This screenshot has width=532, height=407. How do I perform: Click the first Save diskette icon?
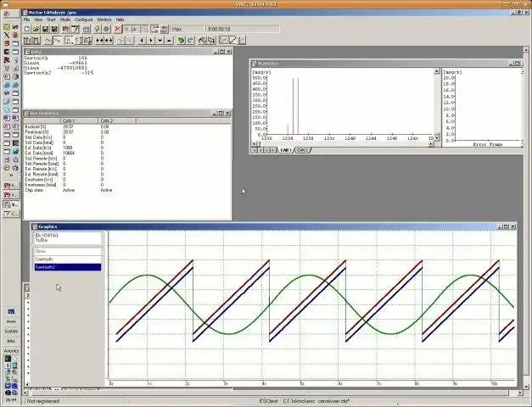coord(45,29)
